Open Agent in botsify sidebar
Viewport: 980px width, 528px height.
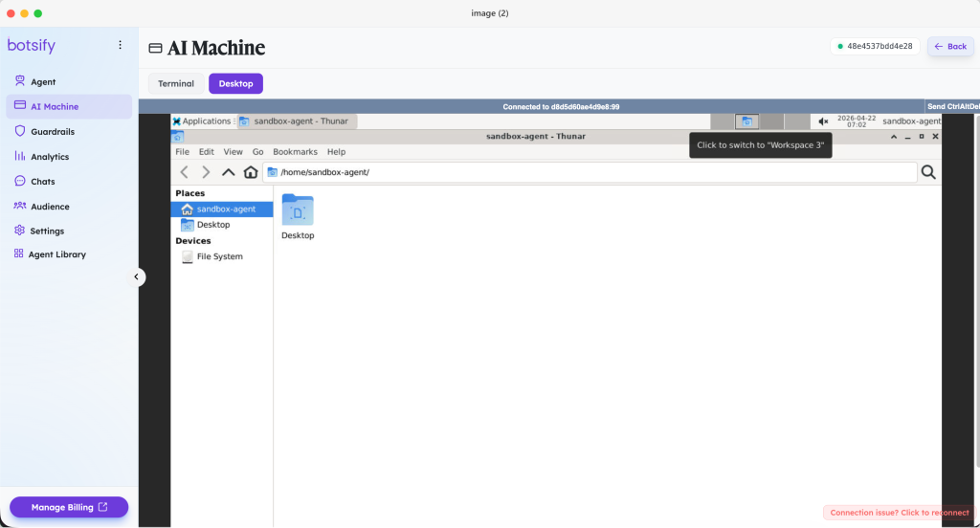click(69, 82)
